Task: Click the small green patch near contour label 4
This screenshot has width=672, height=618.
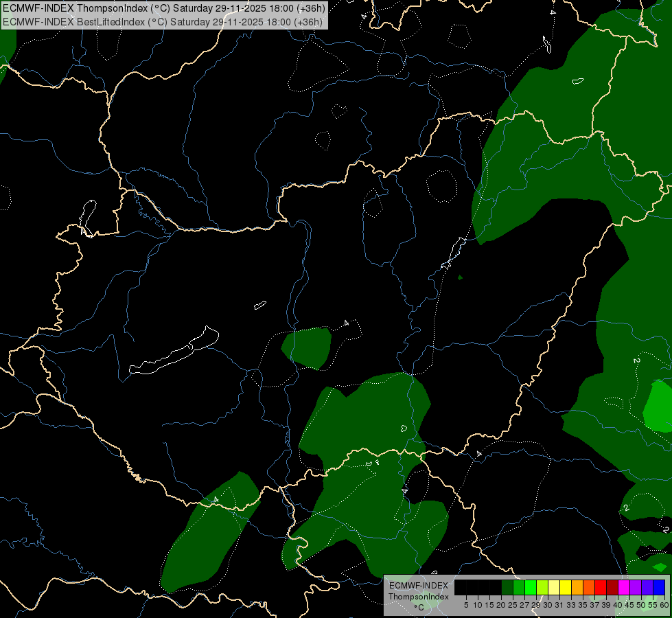Action: [x=308, y=348]
